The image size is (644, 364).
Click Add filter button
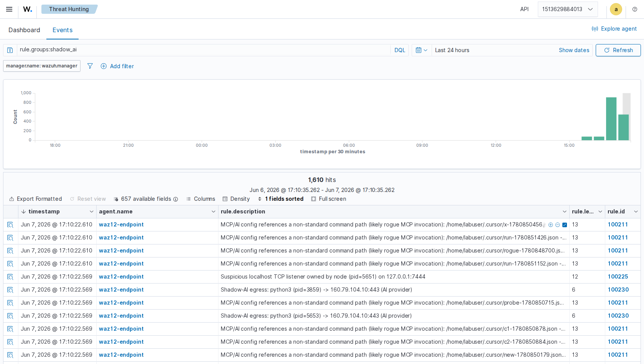tap(117, 66)
